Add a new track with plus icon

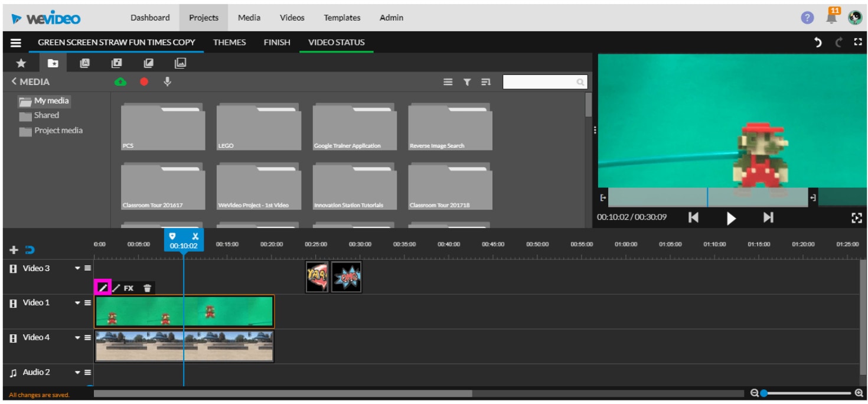[14, 250]
